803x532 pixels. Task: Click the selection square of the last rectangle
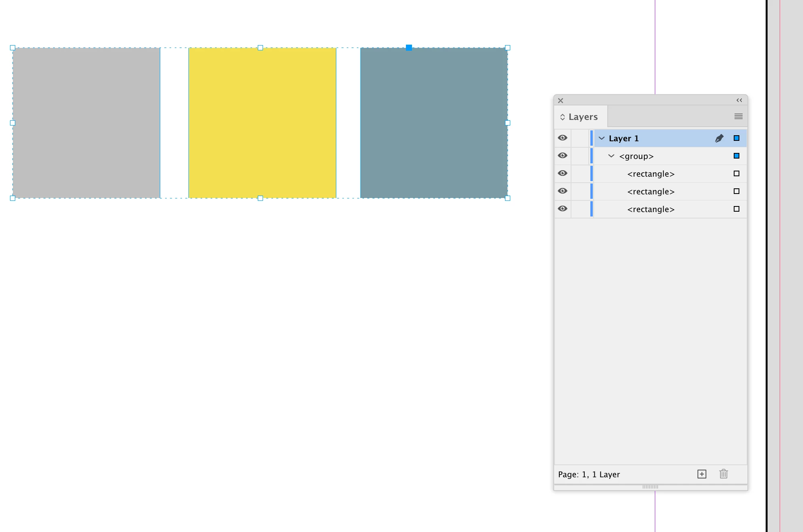[x=737, y=209]
